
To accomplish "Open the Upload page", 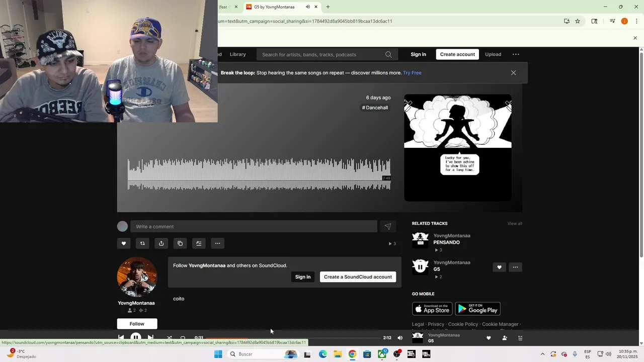I will 493,54.
